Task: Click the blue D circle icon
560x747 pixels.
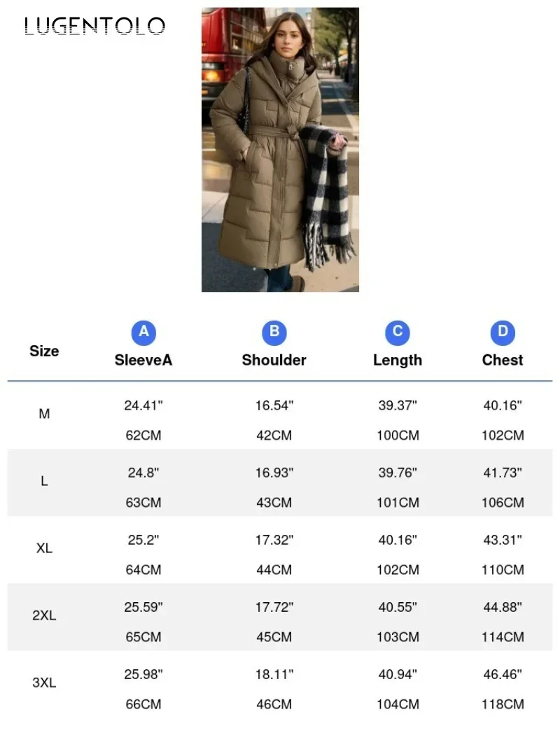Action: (503, 333)
